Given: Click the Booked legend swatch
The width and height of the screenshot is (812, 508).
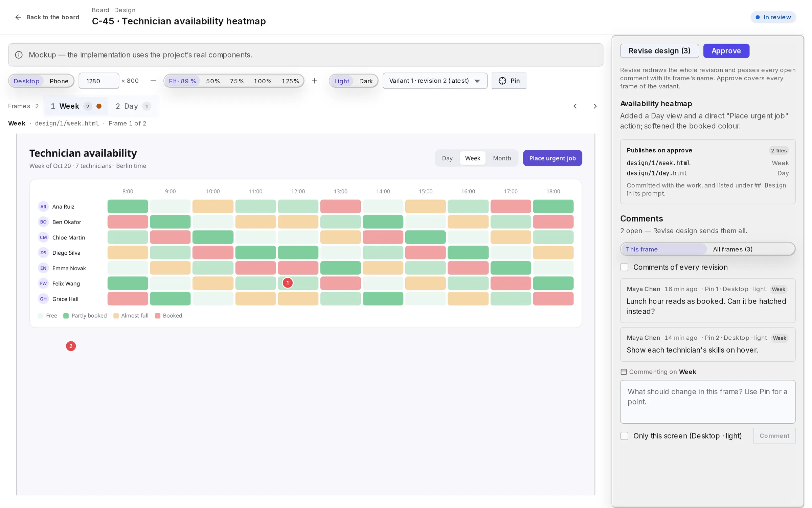Looking at the screenshot, I should coord(157,316).
